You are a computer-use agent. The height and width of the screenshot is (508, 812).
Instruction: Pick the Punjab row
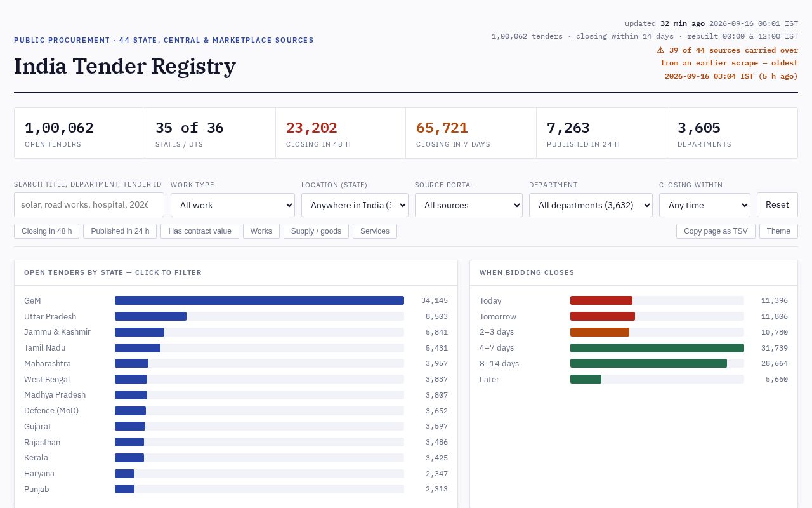point(236,489)
